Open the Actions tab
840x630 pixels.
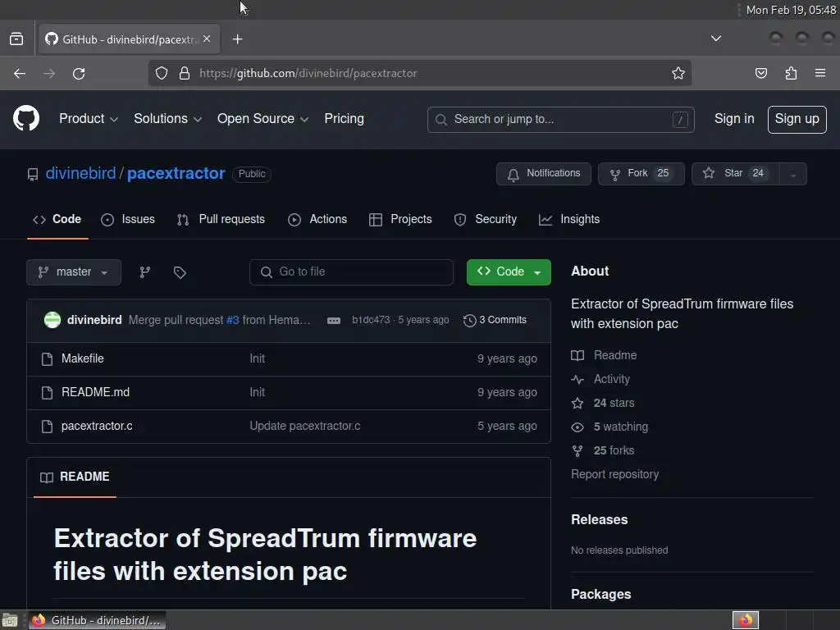(317, 219)
